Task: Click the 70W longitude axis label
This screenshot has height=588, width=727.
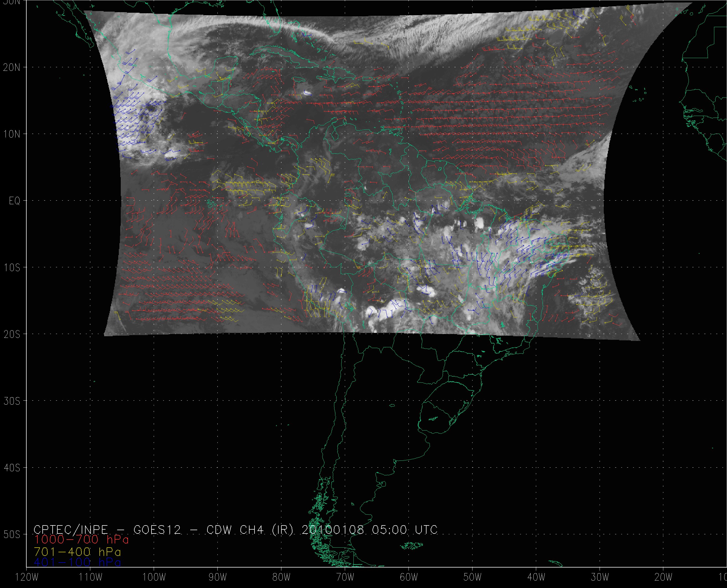Action: [x=345, y=577]
